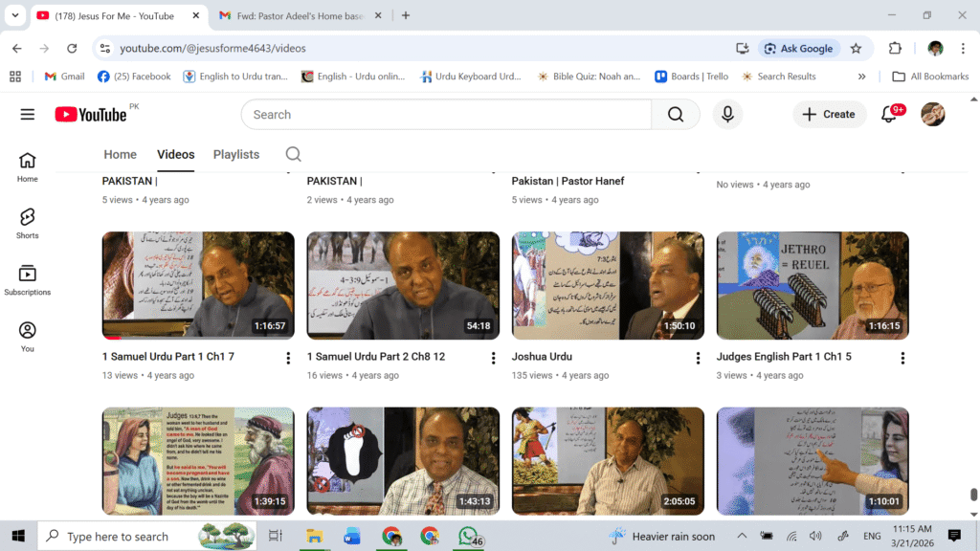
Task: Switch to the channel Home tab
Action: 120,154
